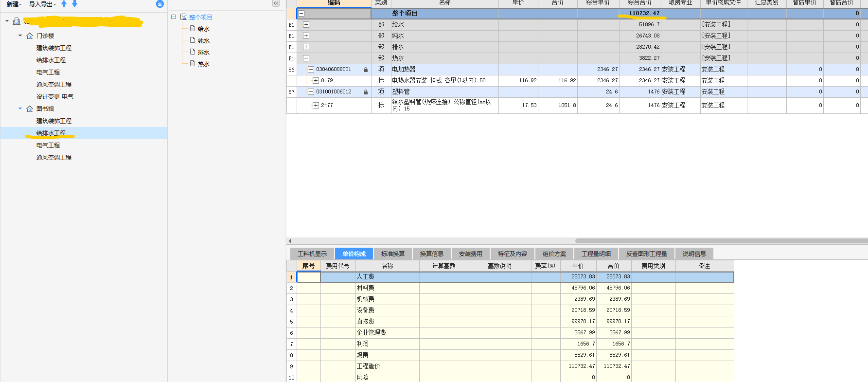Select 建筑装饰工程 under 门诊楼

[54, 48]
